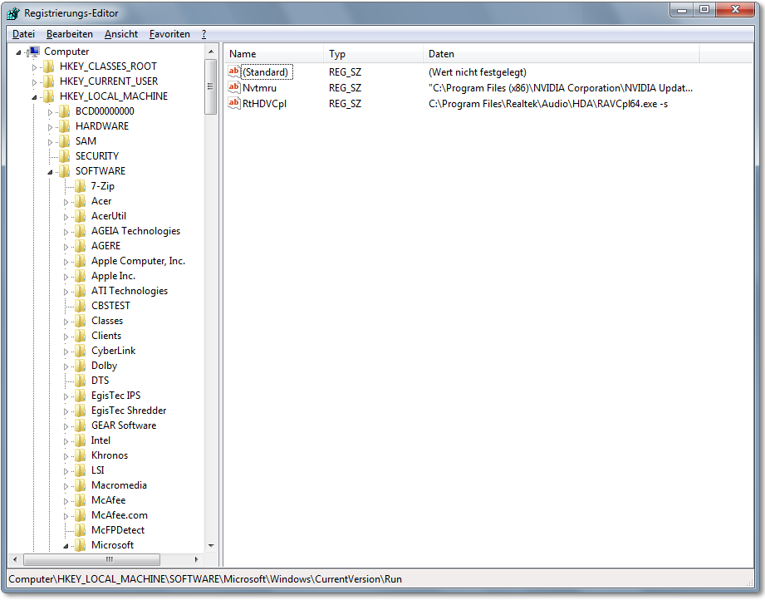
Task: Open the Favoriten menu
Action: pyautogui.click(x=169, y=34)
